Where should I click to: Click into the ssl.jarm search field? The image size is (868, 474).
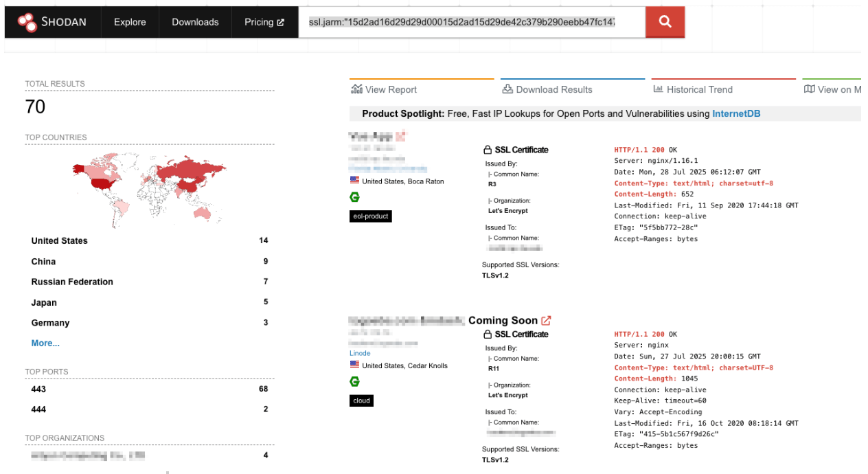(472, 22)
